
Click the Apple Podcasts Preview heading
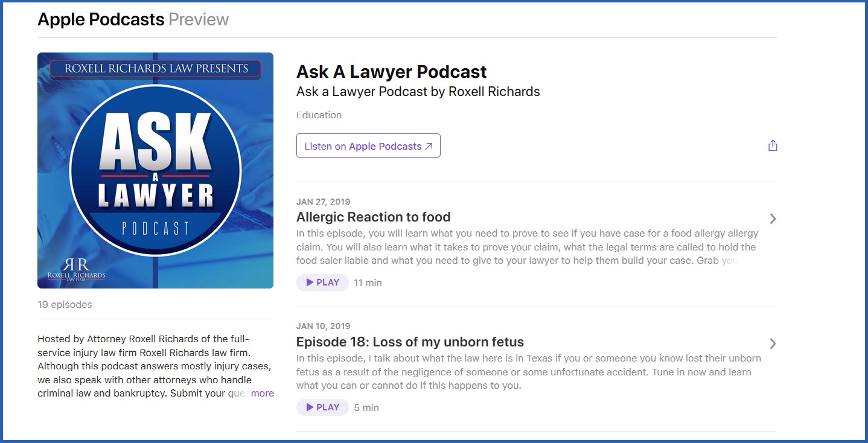(x=133, y=19)
